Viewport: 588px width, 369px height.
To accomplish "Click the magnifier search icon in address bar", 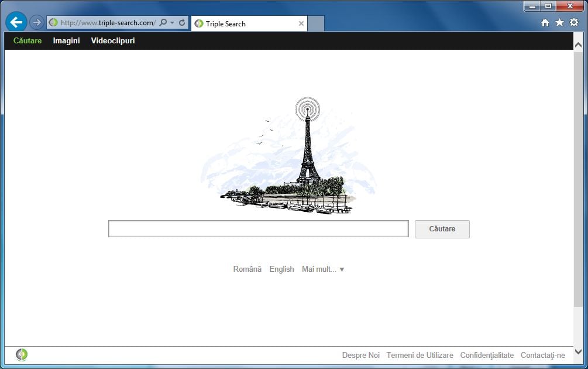I will pos(163,22).
